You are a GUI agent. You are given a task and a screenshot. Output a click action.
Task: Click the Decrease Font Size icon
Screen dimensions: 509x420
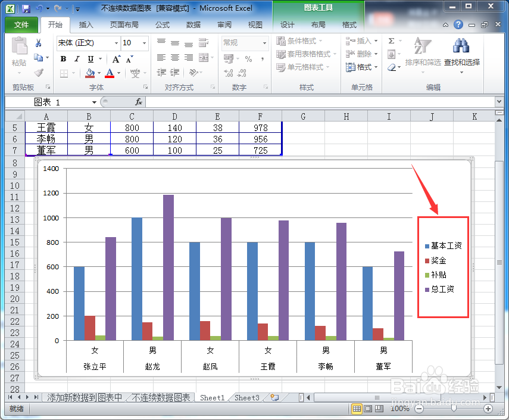130,59
